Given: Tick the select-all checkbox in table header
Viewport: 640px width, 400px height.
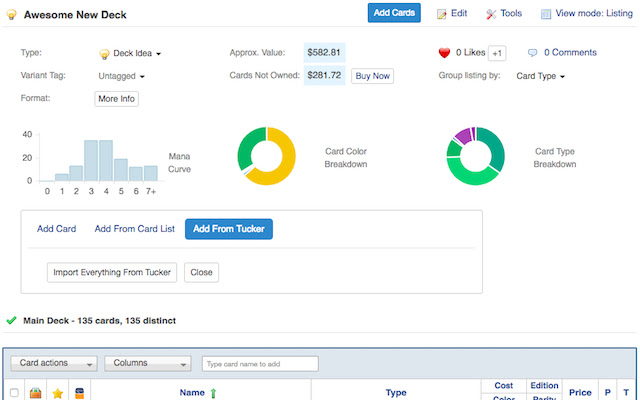Looking at the screenshot, I should click(x=14, y=393).
